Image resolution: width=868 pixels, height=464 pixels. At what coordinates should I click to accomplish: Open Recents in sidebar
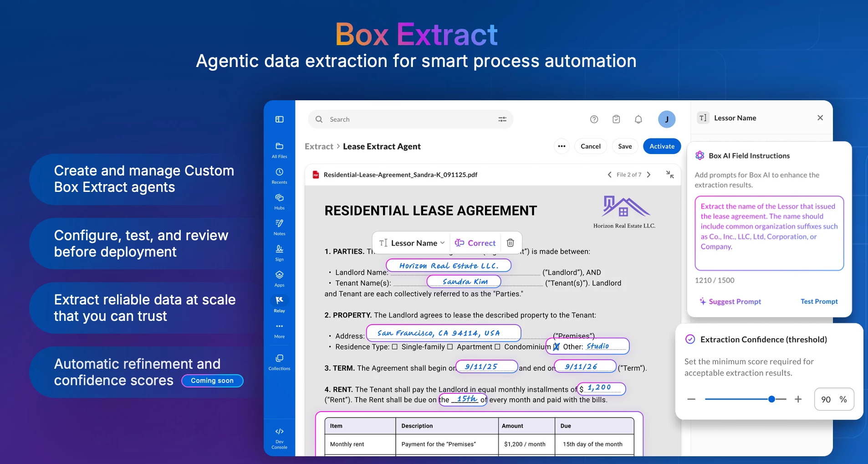pyautogui.click(x=279, y=176)
